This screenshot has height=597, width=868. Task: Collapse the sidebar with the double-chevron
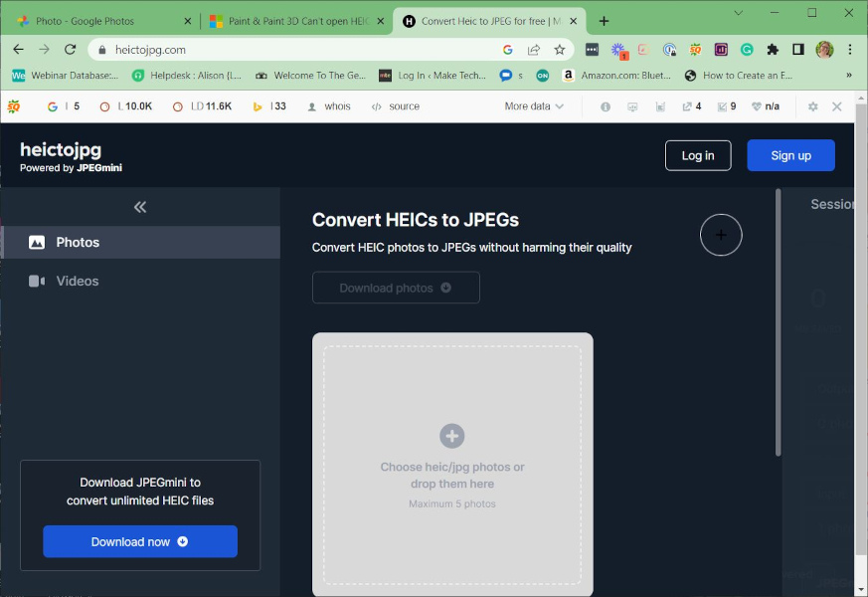(x=139, y=207)
